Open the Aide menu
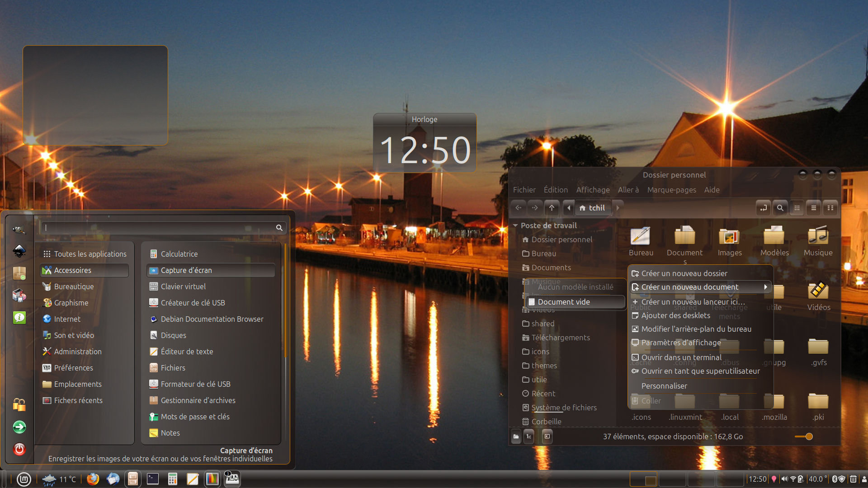868x488 pixels. tap(712, 190)
